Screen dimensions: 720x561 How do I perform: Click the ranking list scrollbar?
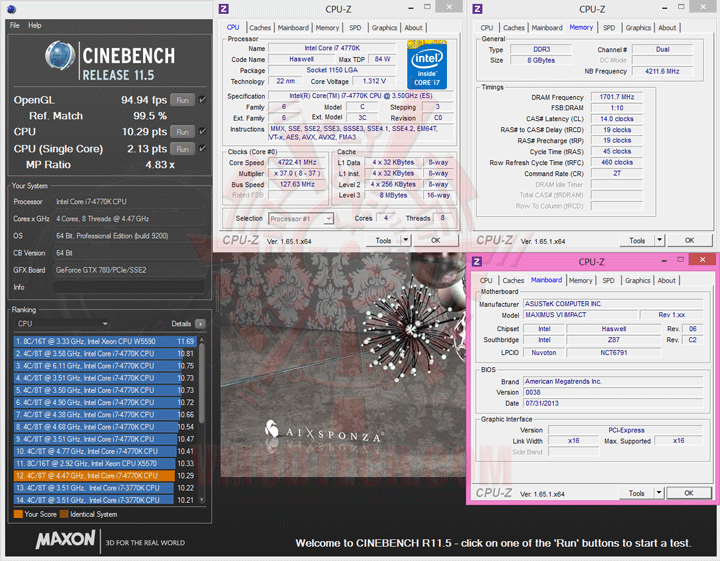[202, 386]
